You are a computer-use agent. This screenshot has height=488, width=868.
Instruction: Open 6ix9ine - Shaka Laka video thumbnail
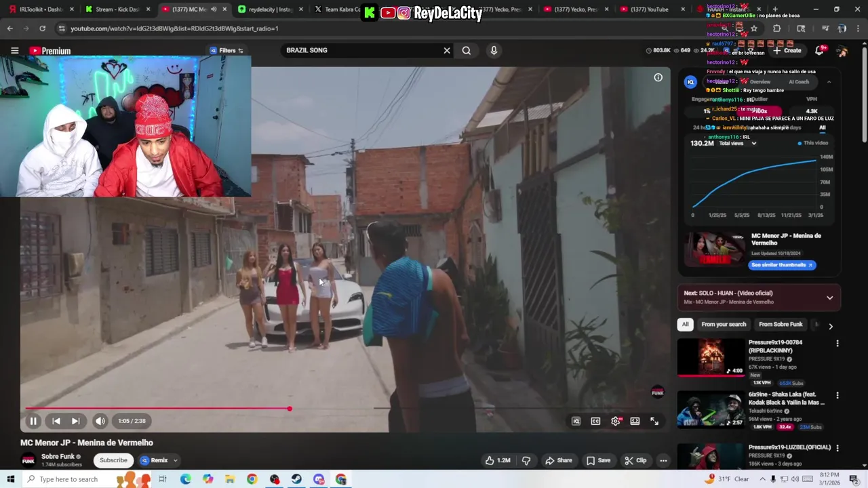(711, 409)
